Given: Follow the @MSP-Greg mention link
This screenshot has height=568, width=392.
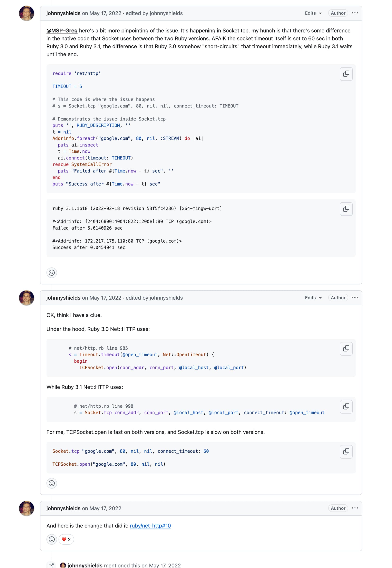Looking at the screenshot, I should (x=62, y=30).
